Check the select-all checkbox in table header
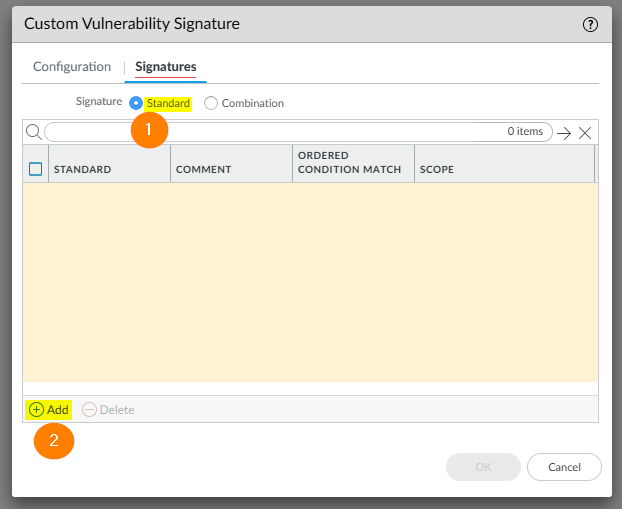 [35, 169]
